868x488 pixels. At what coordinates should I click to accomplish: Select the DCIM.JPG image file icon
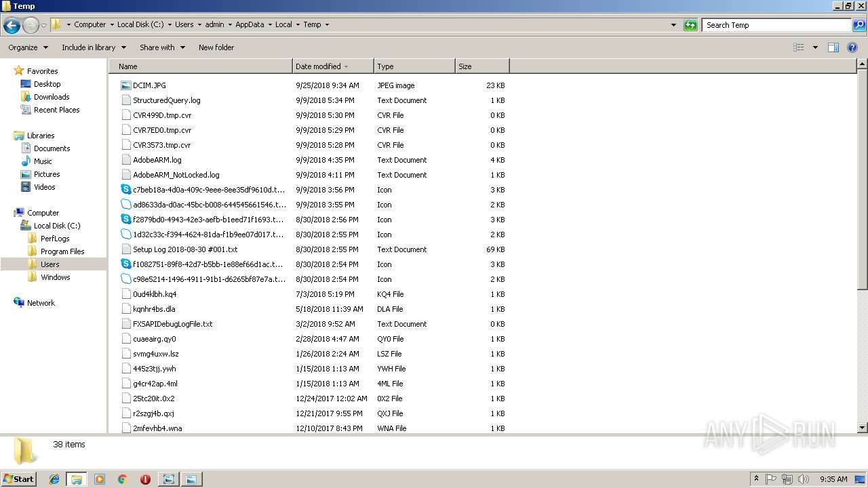pos(125,85)
